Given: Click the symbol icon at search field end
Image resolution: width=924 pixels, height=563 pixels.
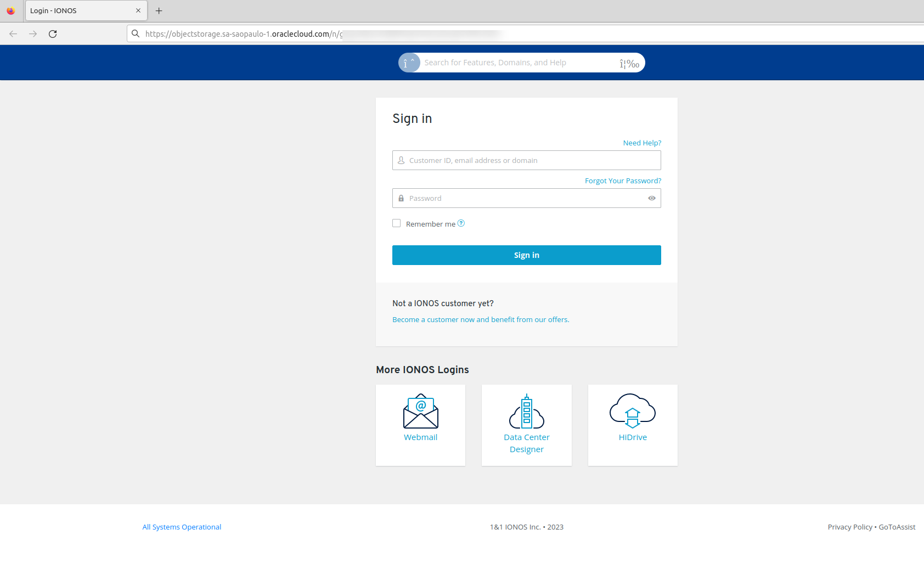Looking at the screenshot, I should pyautogui.click(x=629, y=64).
